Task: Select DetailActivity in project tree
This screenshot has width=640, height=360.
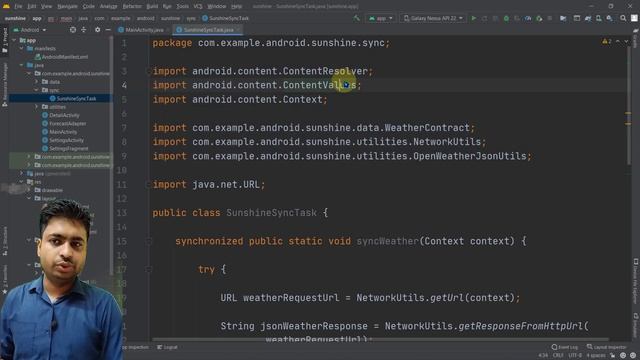Action: coord(64,115)
